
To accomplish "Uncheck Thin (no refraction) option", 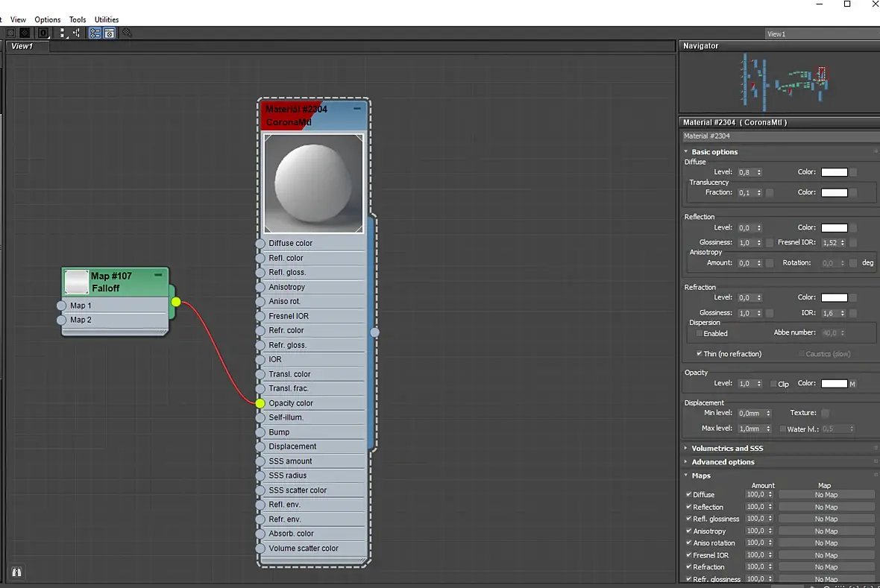I will [x=699, y=354].
